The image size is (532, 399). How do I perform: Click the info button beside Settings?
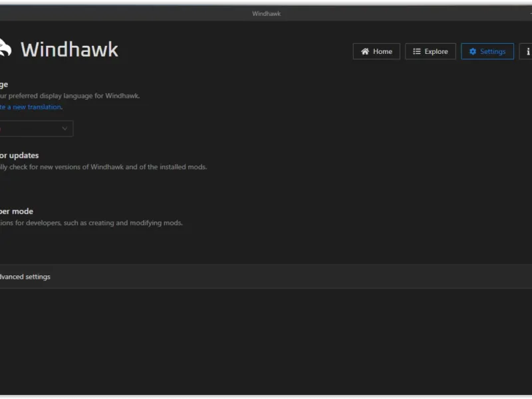click(526, 52)
